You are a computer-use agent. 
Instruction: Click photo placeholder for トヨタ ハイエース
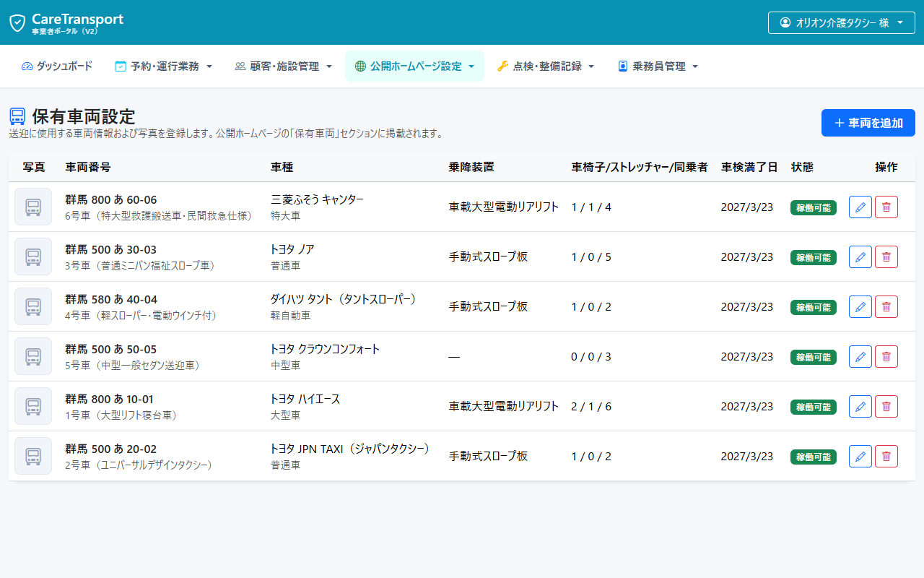(33, 407)
